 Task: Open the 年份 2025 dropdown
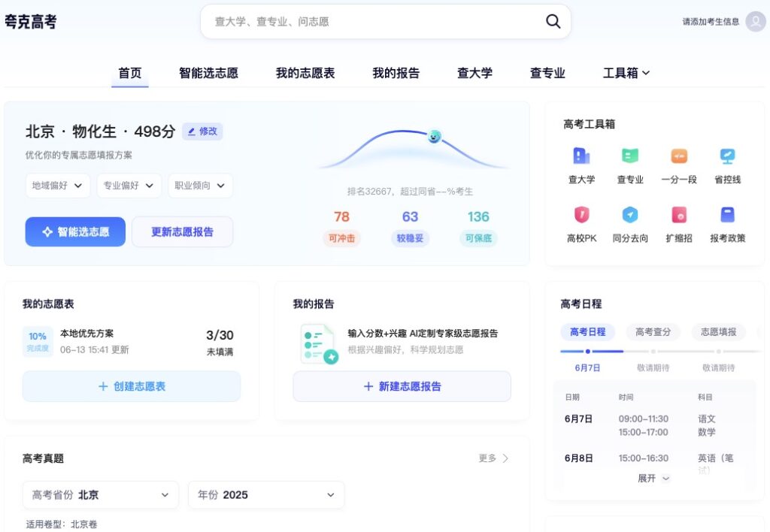266,494
